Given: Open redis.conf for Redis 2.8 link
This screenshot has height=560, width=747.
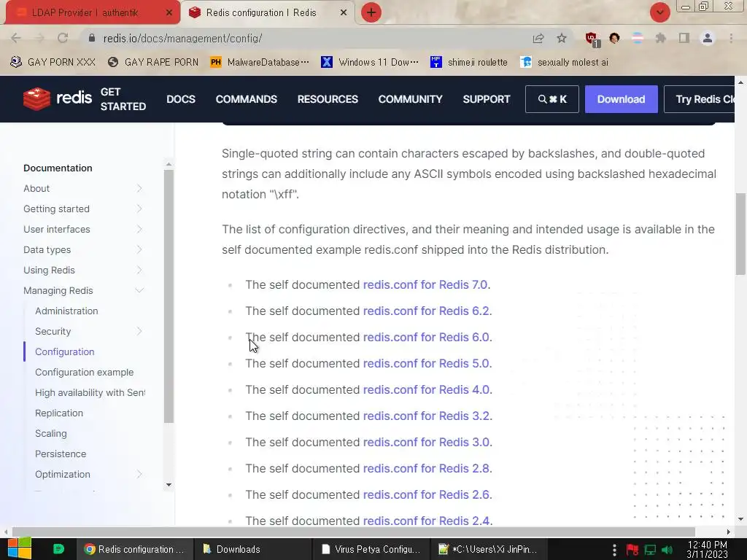Looking at the screenshot, I should [426, 469].
